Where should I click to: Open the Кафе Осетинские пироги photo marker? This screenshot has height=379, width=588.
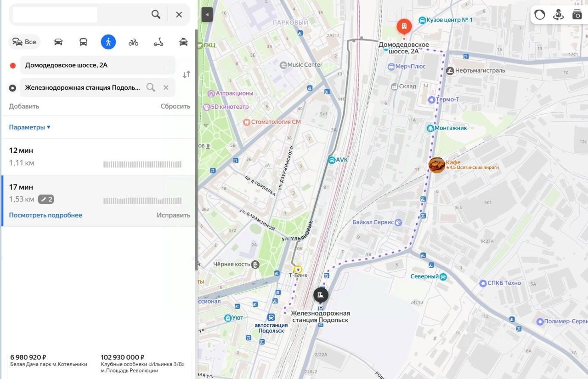pyautogui.click(x=437, y=165)
